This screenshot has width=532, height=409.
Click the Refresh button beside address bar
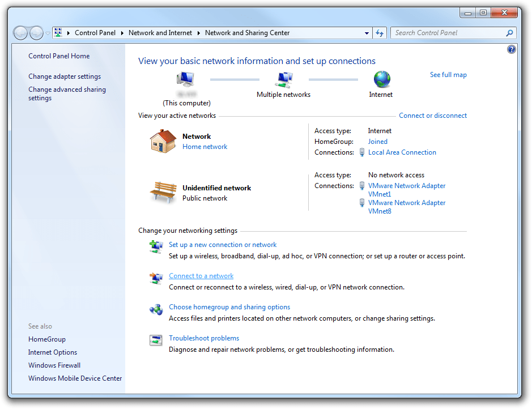click(x=380, y=33)
